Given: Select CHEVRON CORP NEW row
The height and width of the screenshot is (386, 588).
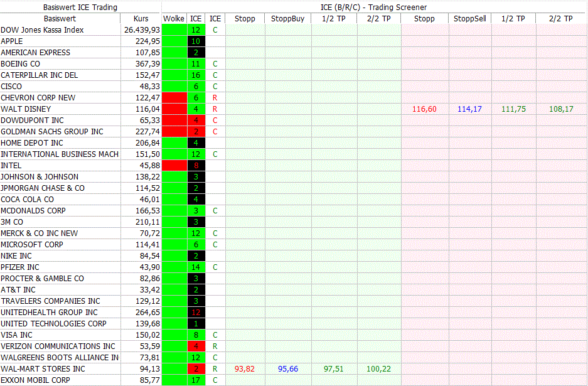Looking at the screenshot, I should [38, 97].
